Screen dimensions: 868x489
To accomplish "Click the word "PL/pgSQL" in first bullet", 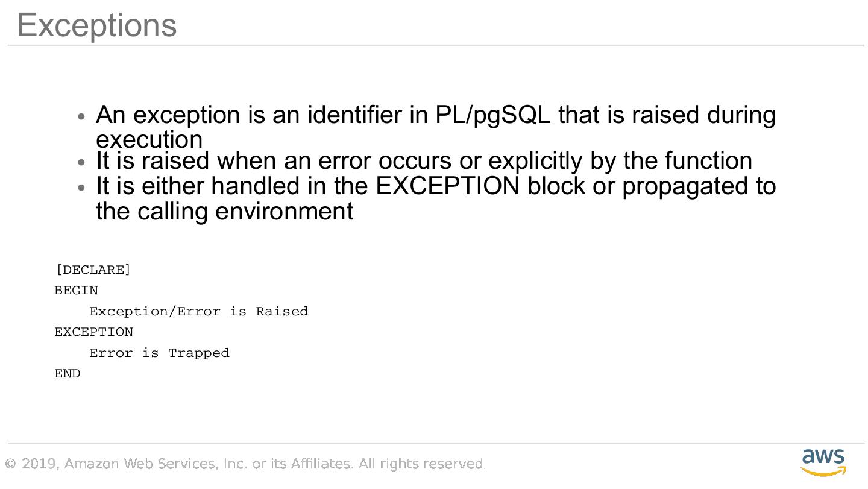I will coord(492,115).
